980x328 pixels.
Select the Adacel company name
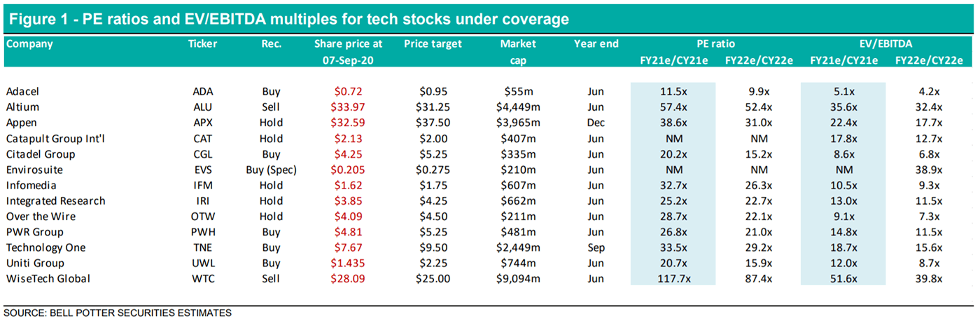22,92
